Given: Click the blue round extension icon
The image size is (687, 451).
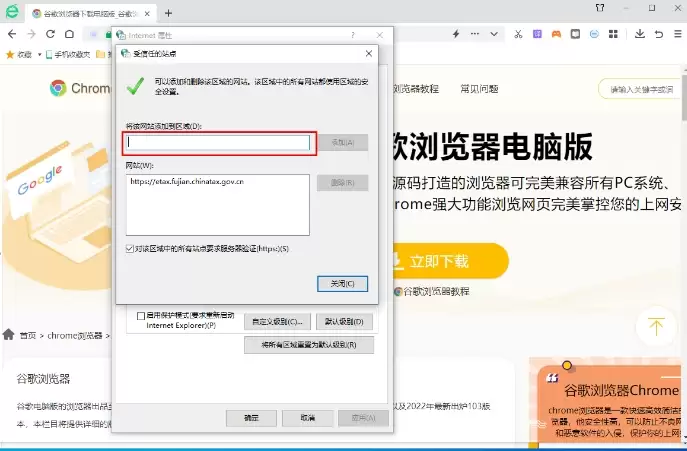Looking at the screenshot, I should (x=594, y=34).
